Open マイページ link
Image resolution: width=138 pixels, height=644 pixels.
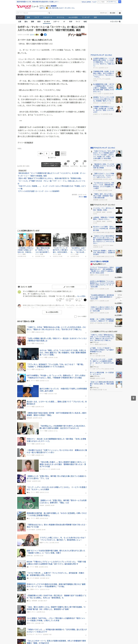pyautogui.click(x=103, y=13)
